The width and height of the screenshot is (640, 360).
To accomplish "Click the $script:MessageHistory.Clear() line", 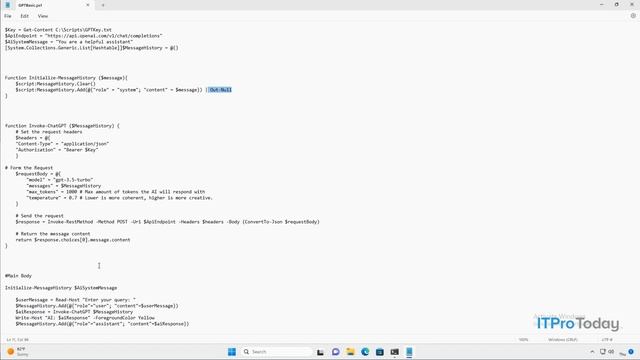I will 56,84.
